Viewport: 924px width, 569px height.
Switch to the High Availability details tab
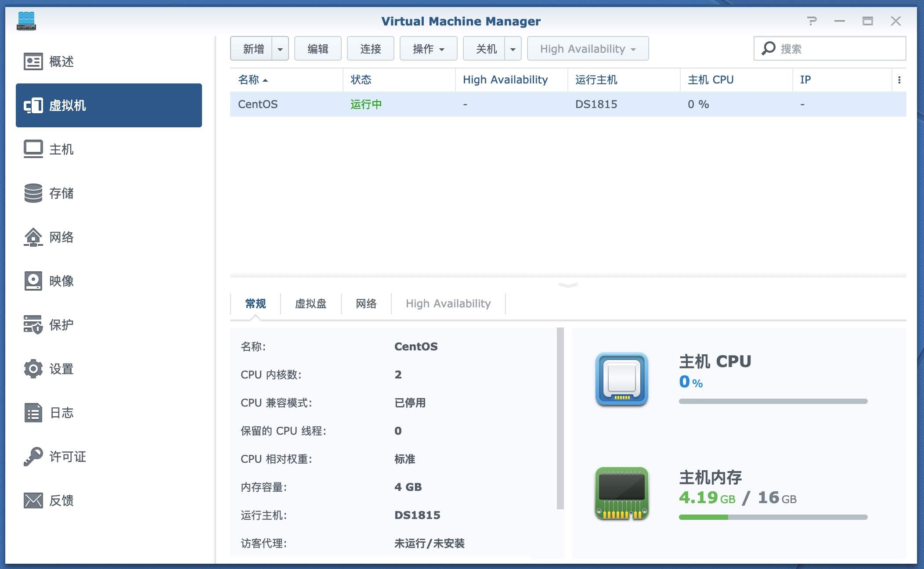448,303
